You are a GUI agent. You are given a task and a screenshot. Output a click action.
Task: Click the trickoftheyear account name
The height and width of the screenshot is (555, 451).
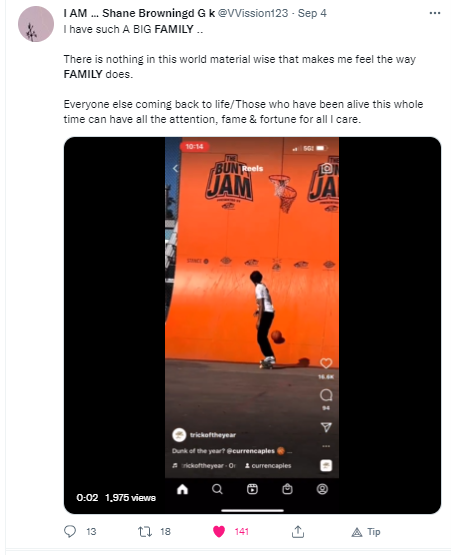pos(213,435)
